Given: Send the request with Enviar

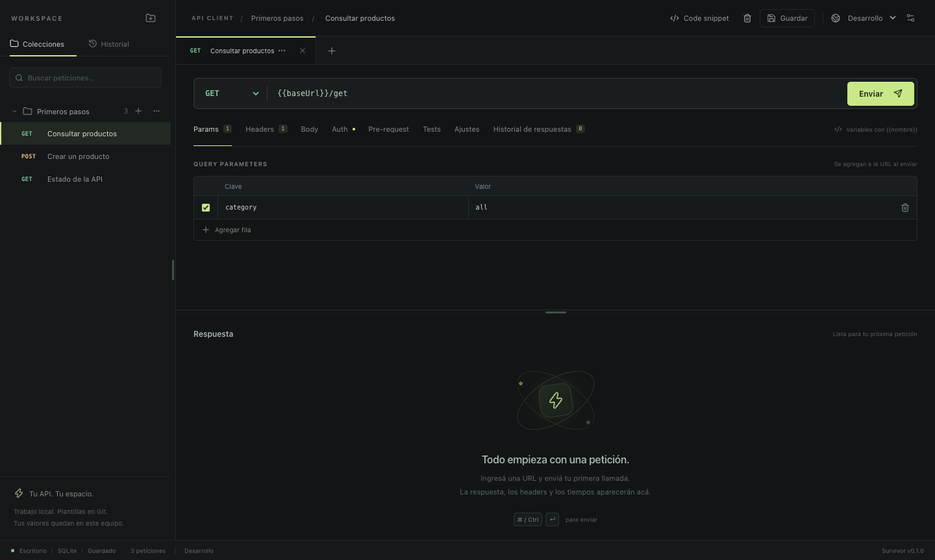Looking at the screenshot, I should tap(880, 93).
